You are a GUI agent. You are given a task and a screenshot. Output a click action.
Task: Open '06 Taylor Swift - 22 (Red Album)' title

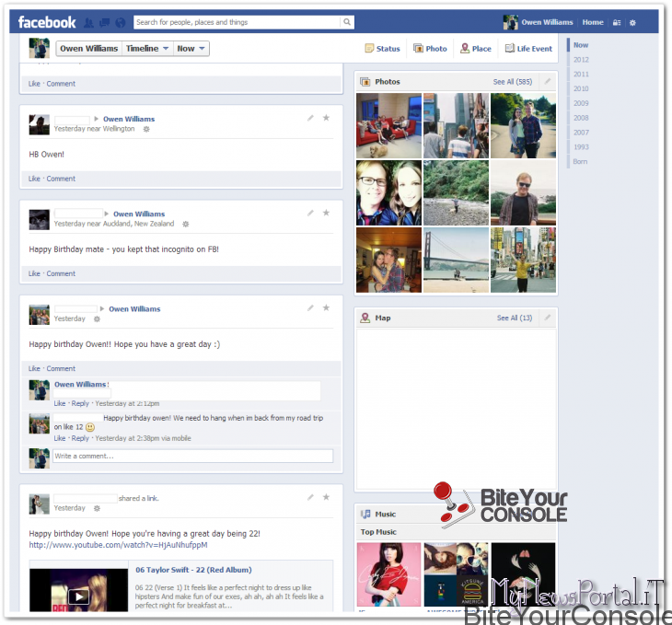(x=193, y=570)
